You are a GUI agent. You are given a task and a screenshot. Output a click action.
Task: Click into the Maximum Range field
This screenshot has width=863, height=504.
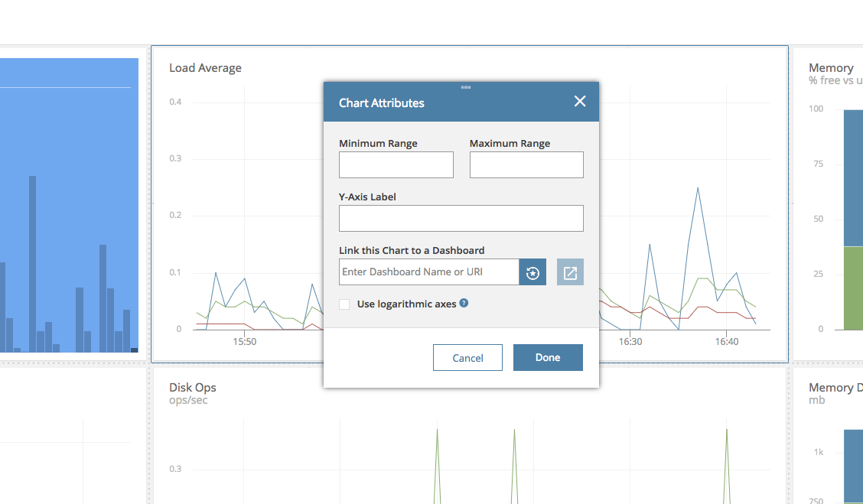(526, 164)
